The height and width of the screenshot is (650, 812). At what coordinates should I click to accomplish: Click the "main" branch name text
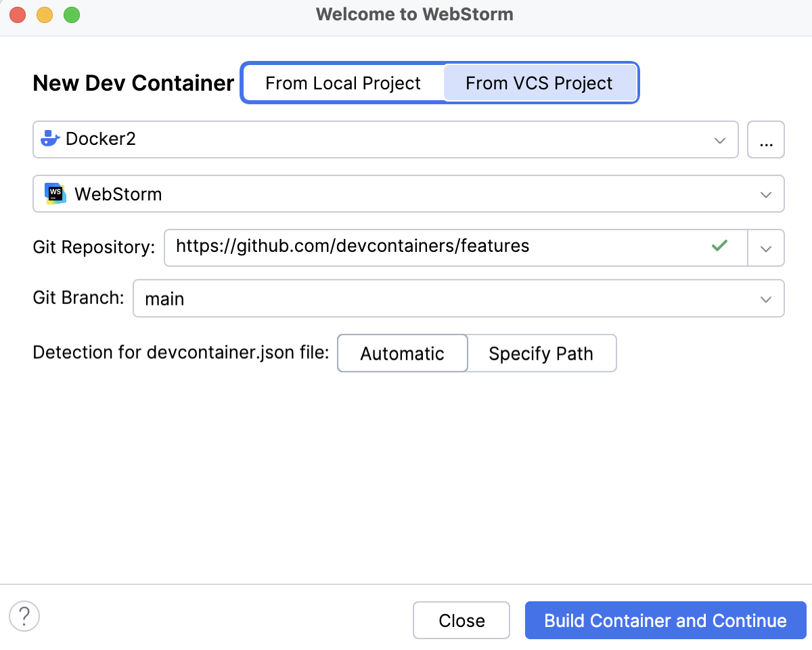[164, 299]
